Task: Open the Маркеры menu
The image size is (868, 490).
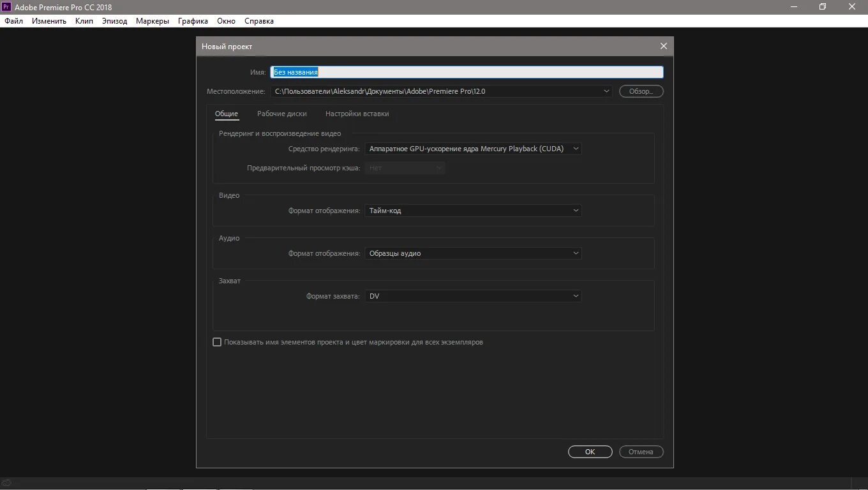Action: (x=153, y=21)
